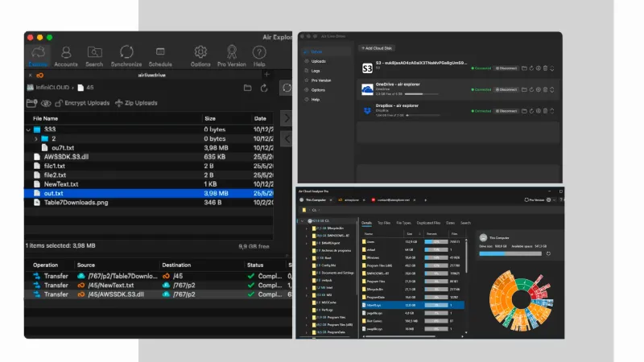Open Options gear in Air Explorer toolbar
Image resolution: width=644 pixels, height=362 pixels.
[200, 56]
